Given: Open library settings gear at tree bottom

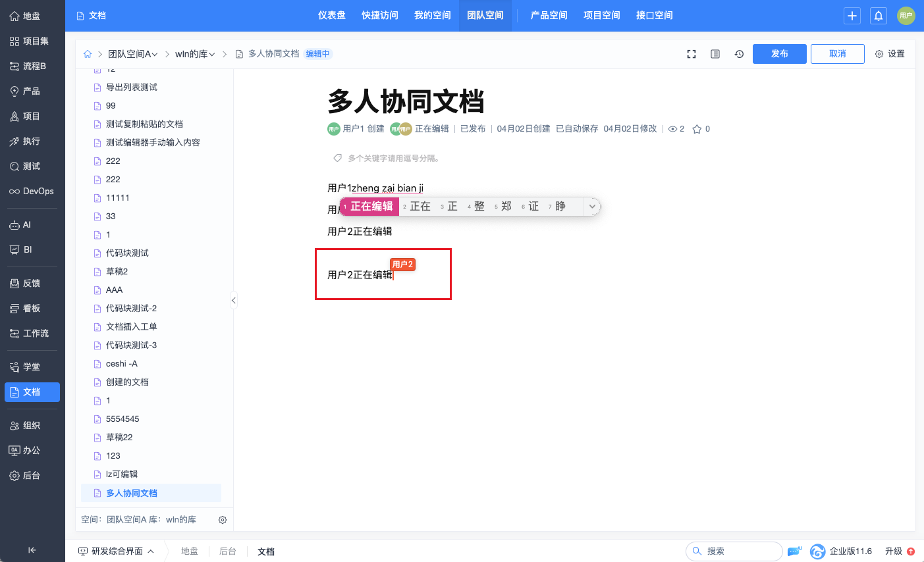Looking at the screenshot, I should pyautogui.click(x=223, y=520).
